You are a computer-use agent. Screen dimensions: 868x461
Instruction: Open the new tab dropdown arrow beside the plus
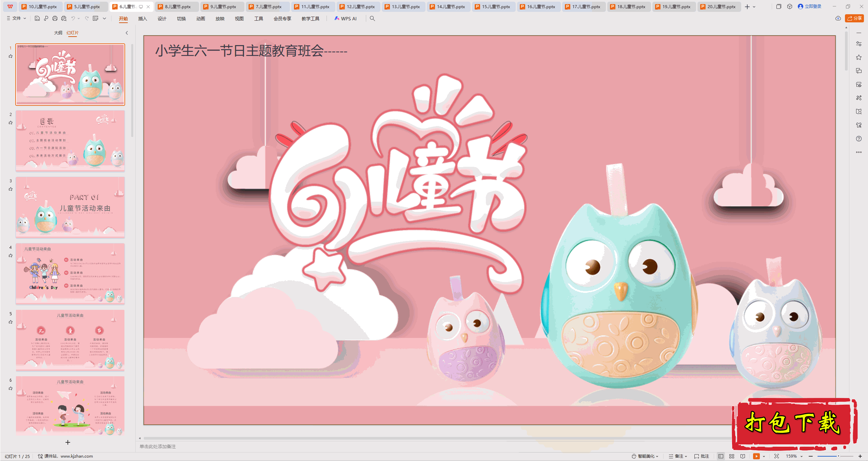(x=754, y=7)
